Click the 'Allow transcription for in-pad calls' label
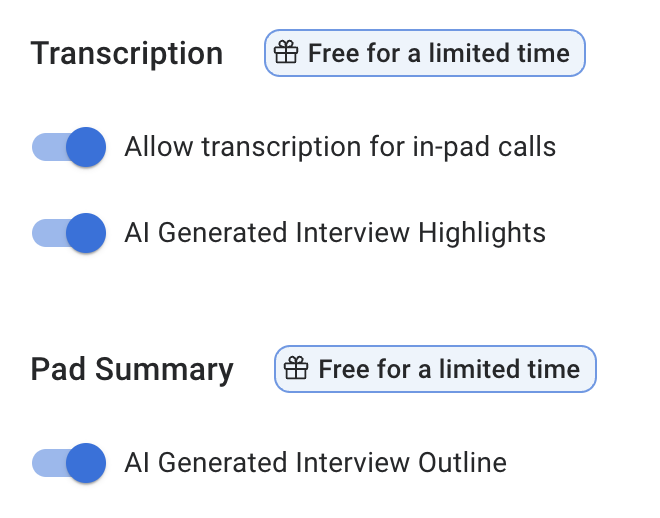The image size is (660, 518). [x=340, y=148]
